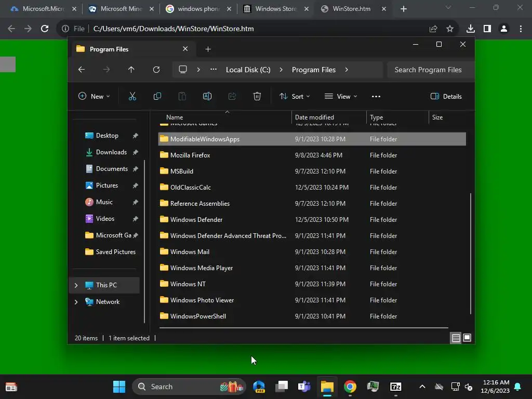Expand chevron after Program Files in breadcrumb
This screenshot has height=399, width=532.
pyautogui.click(x=347, y=70)
